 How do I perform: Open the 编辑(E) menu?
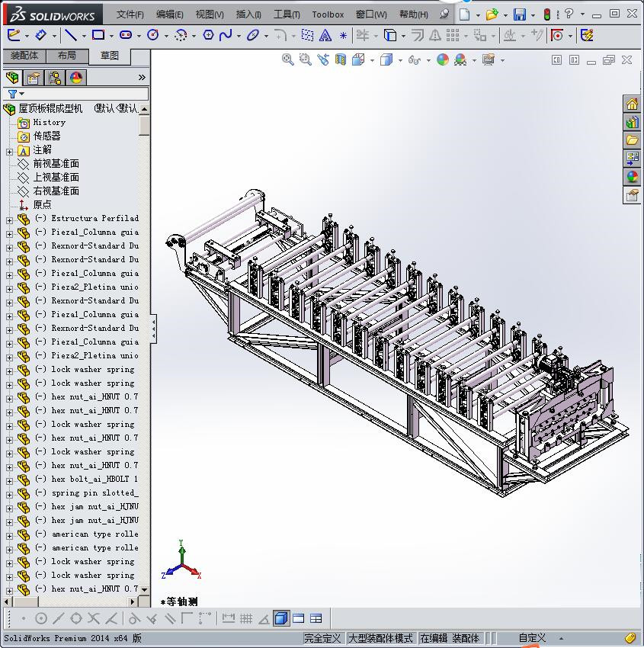[x=169, y=14]
